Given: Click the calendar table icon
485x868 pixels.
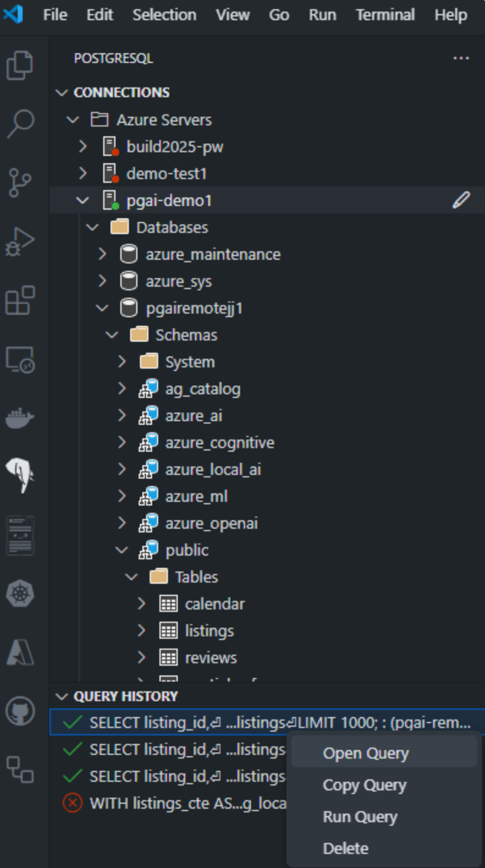Looking at the screenshot, I should (168, 604).
